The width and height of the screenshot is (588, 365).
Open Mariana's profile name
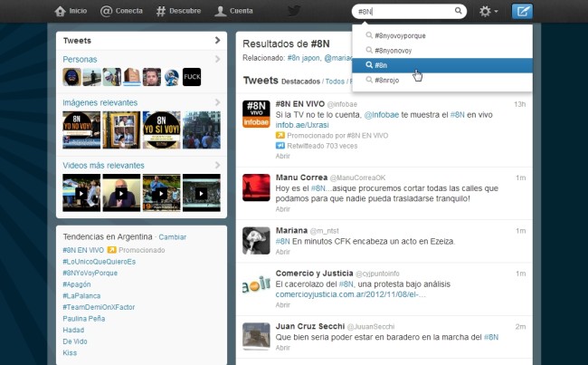(x=291, y=230)
